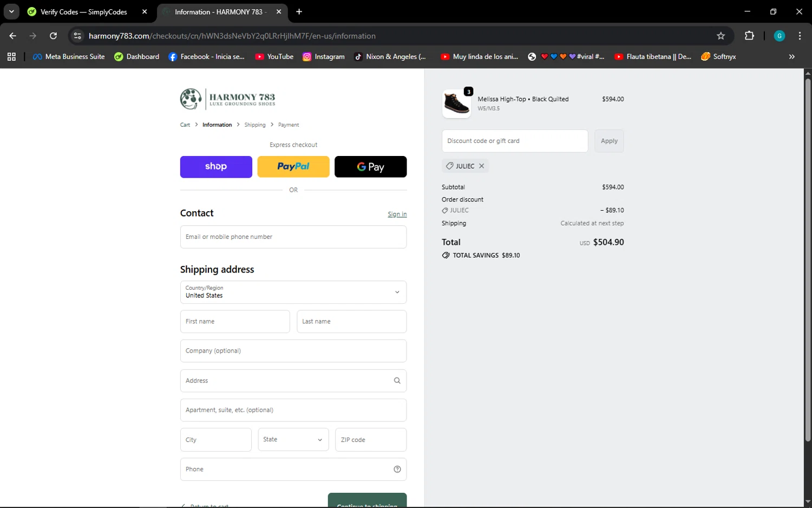Close the Information - HARMONY 783 tab

pyautogui.click(x=279, y=11)
